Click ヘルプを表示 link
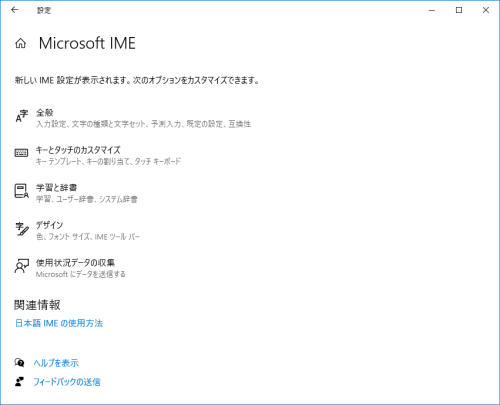 pyautogui.click(x=56, y=363)
